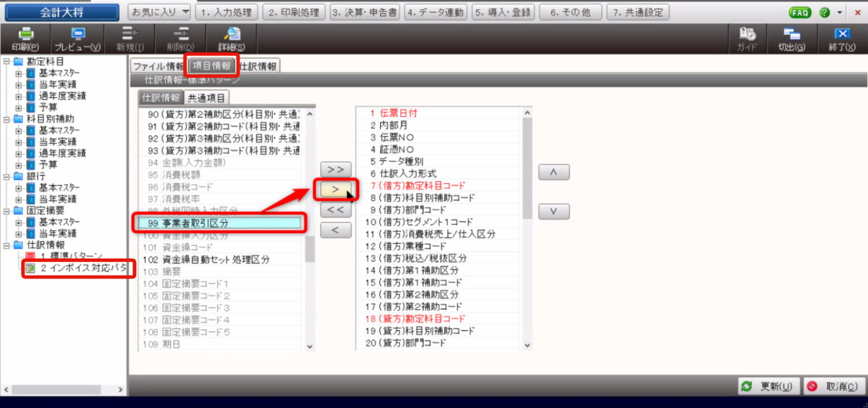Click the 取消(C) cancel button
Screen dimensions: 868x408
point(834,386)
